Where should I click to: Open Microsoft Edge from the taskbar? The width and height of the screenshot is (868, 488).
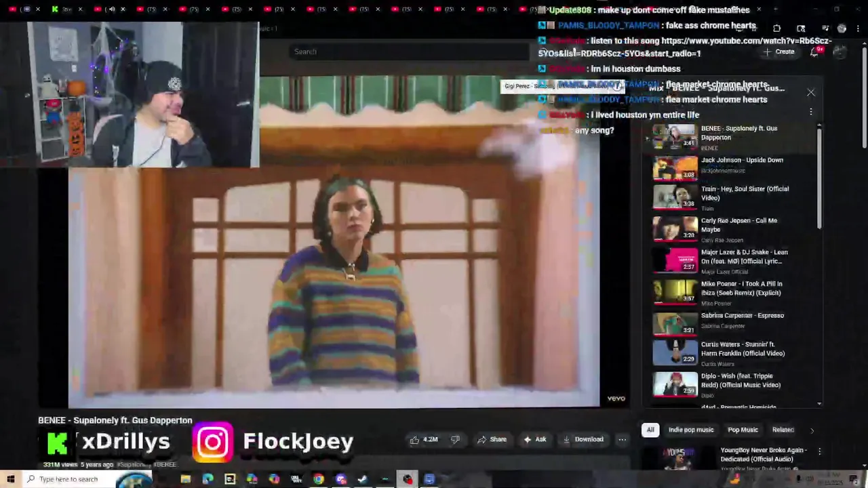click(x=208, y=479)
